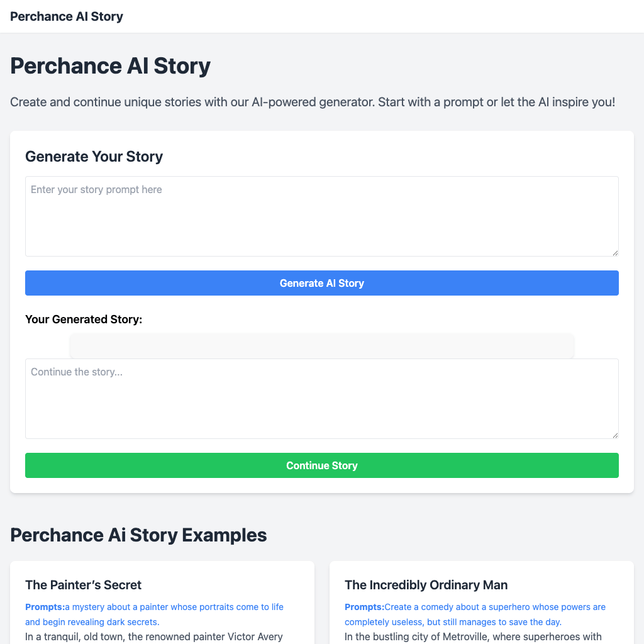Open 'The Painter's Secret' example card title
Viewport: 644px width, 644px height.
pyautogui.click(x=83, y=585)
